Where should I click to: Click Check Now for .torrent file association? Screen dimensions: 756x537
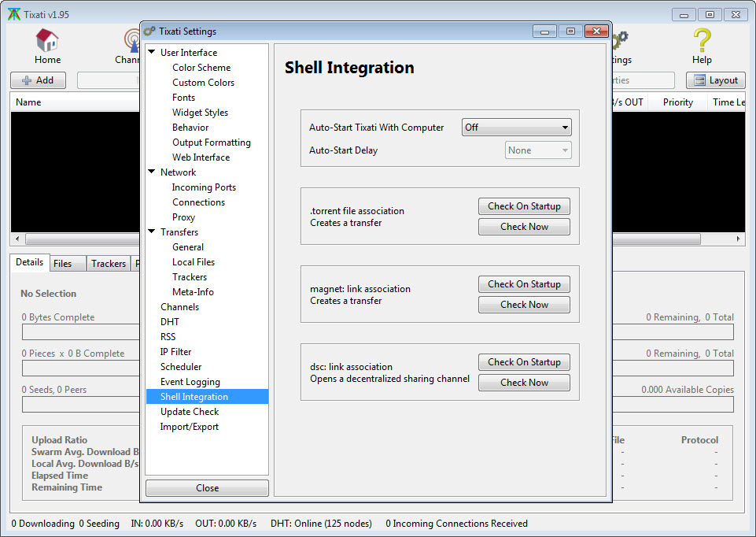pos(524,226)
